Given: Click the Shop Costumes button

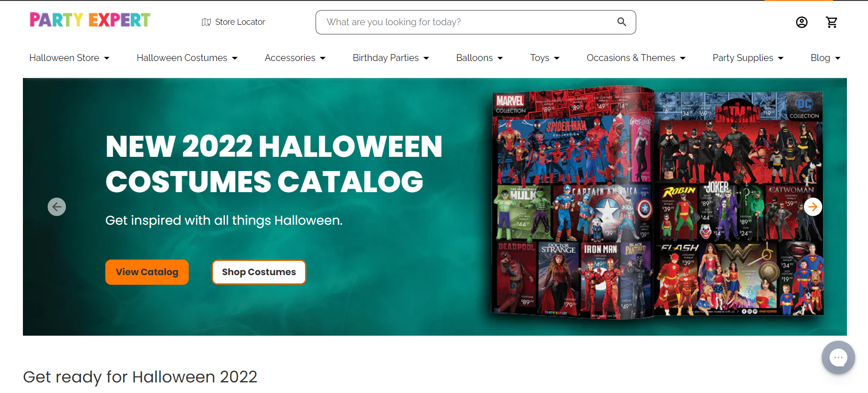Looking at the screenshot, I should coord(259,272).
